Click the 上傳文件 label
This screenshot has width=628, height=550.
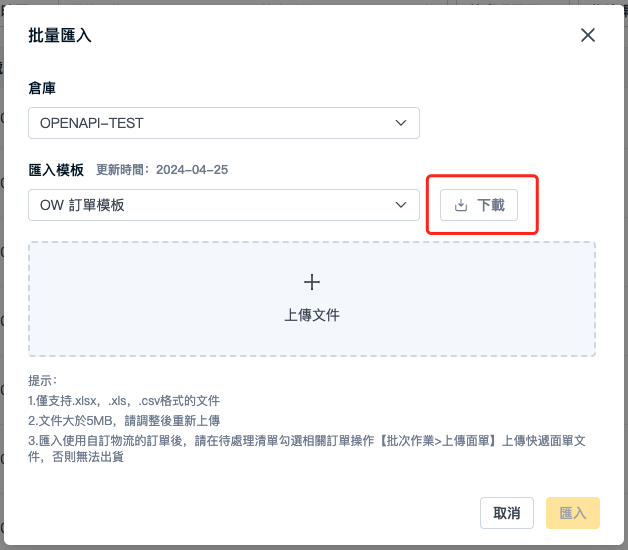click(x=312, y=315)
